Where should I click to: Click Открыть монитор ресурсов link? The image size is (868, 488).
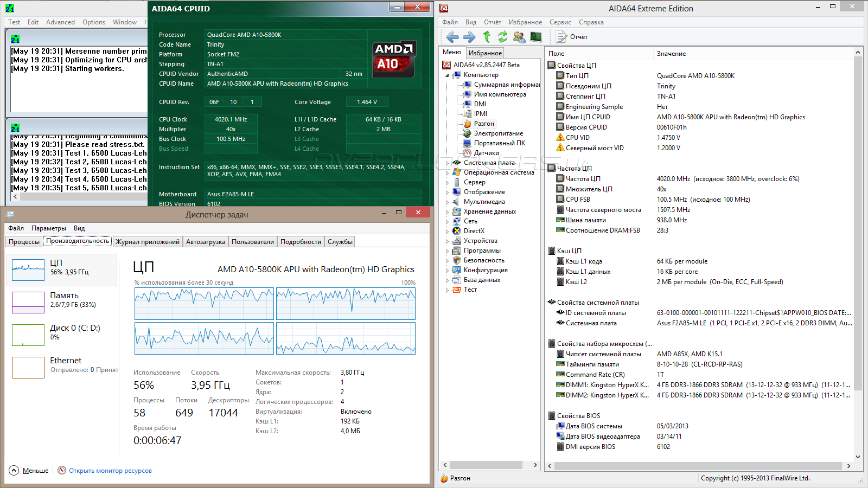(110, 471)
